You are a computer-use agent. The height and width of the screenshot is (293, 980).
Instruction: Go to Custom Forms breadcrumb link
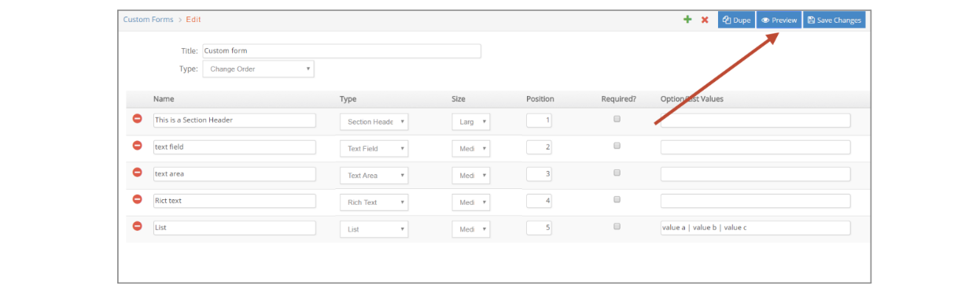[148, 20]
